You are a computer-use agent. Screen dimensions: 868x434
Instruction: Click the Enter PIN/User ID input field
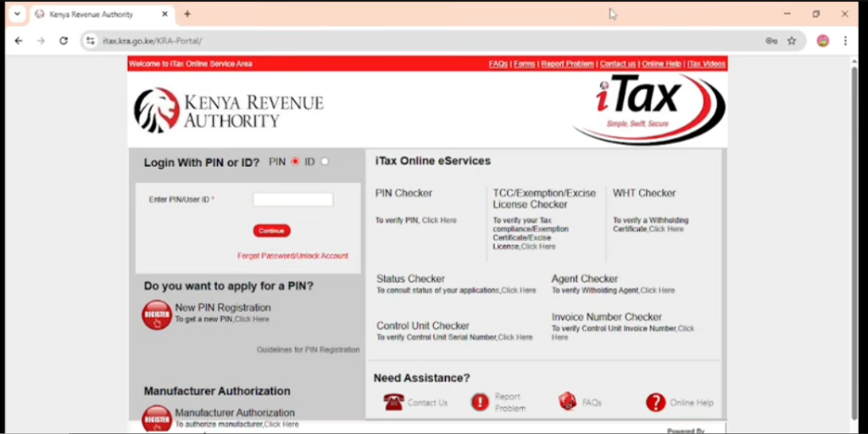(292, 199)
